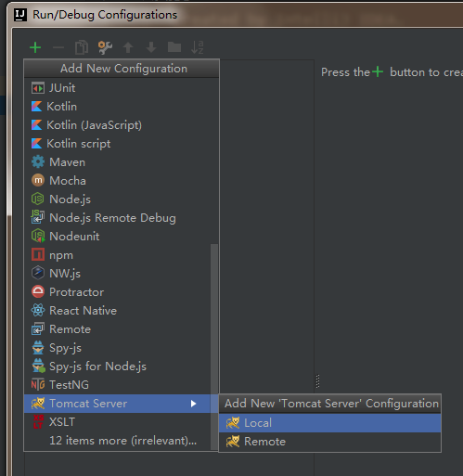This screenshot has width=463, height=476.
Task: Click the NW.js hexagon icon
Action: click(38, 273)
